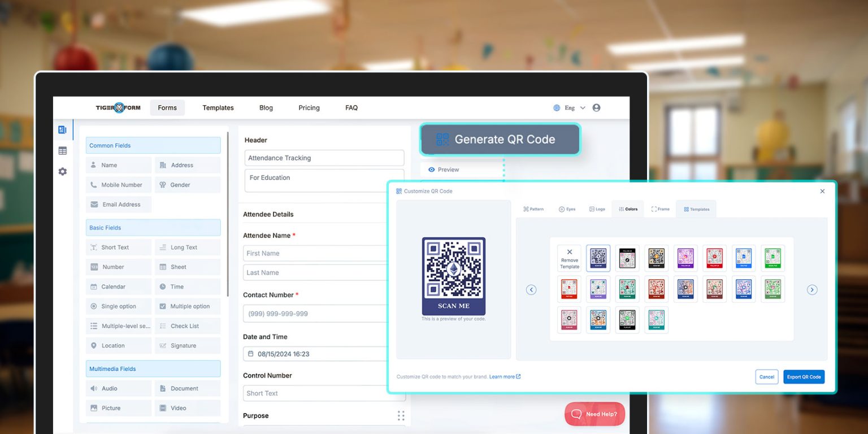Select the Eyes customization option
The width and height of the screenshot is (868, 434).
click(567, 209)
